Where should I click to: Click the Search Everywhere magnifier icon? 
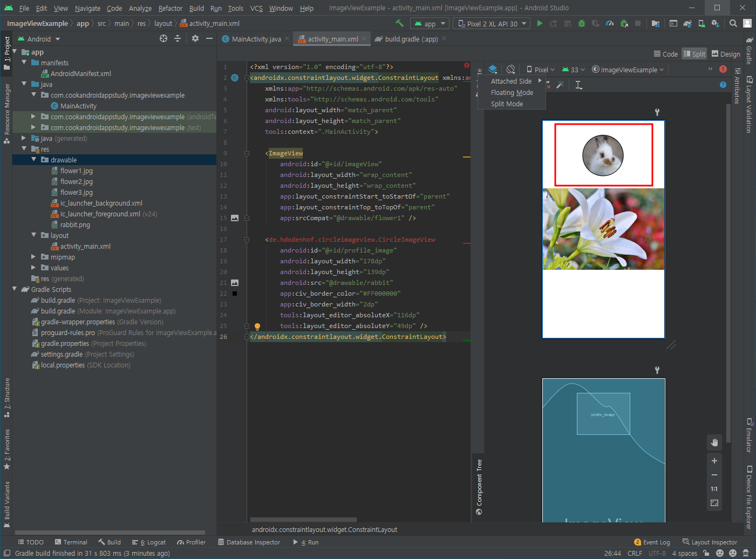[x=733, y=23]
